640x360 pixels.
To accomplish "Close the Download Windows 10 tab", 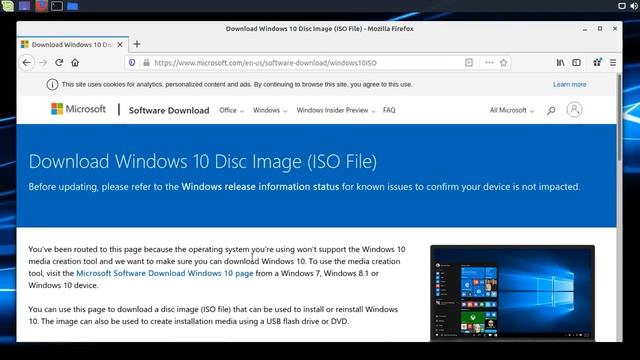I will point(120,44).
